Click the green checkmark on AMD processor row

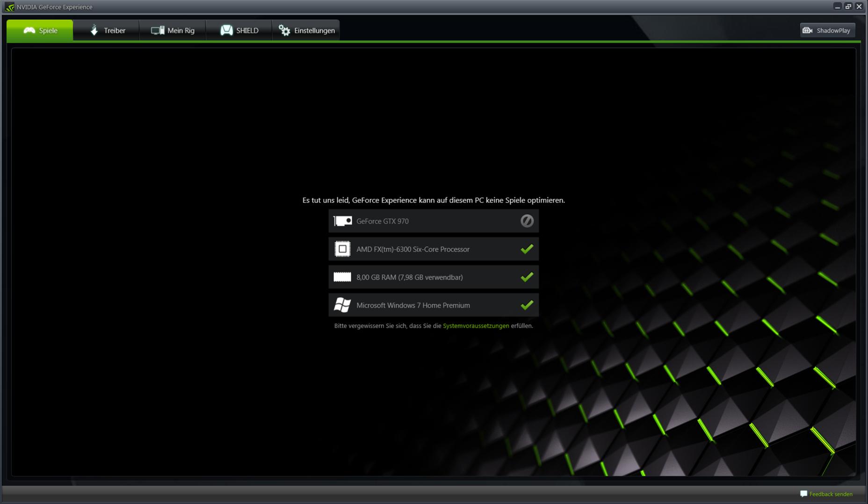click(527, 249)
